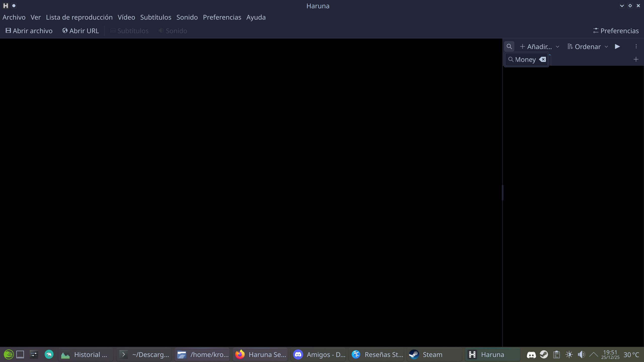This screenshot has height=362, width=644.
Task: Open the playlist three-dots overflow menu
Action: [x=636, y=47]
